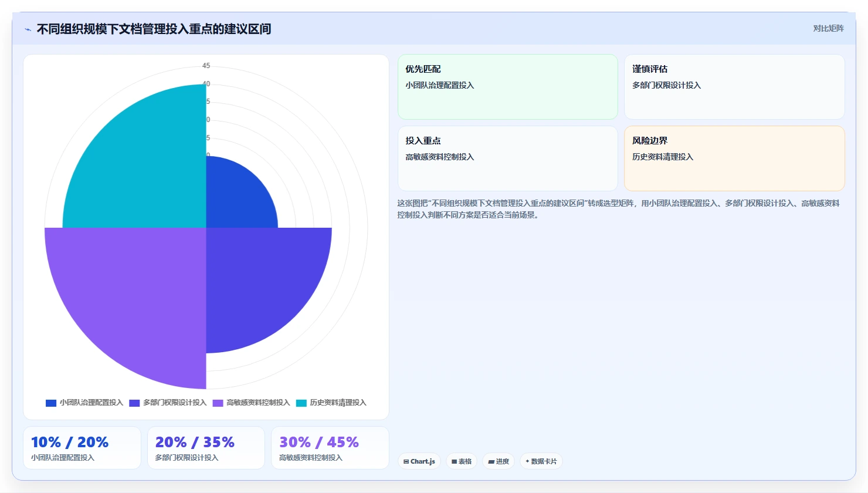Viewport: 868px width, 493px height.
Task: Click the 45 axis tick label
Action: 206,66
